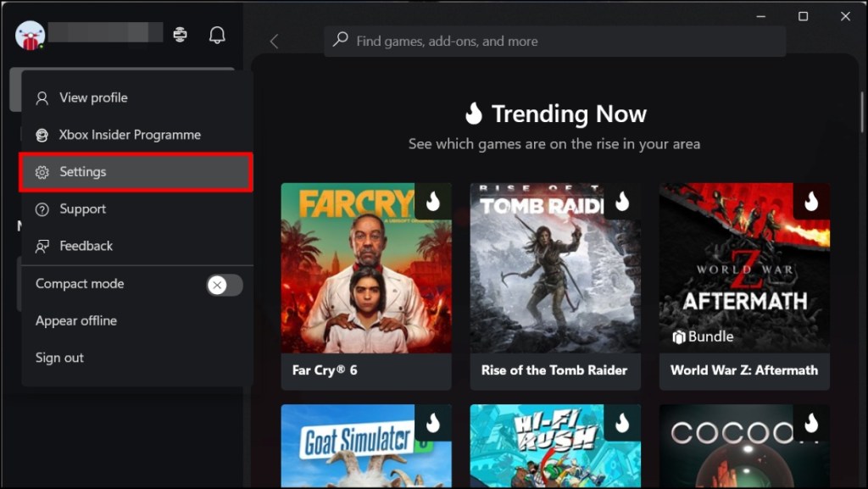The height and width of the screenshot is (489, 868).
Task: Select View profile menu entry
Action: click(x=136, y=98)
